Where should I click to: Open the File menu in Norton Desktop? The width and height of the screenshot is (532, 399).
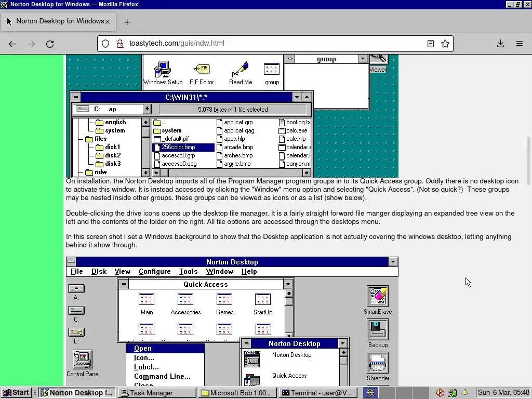click(77, 271)
